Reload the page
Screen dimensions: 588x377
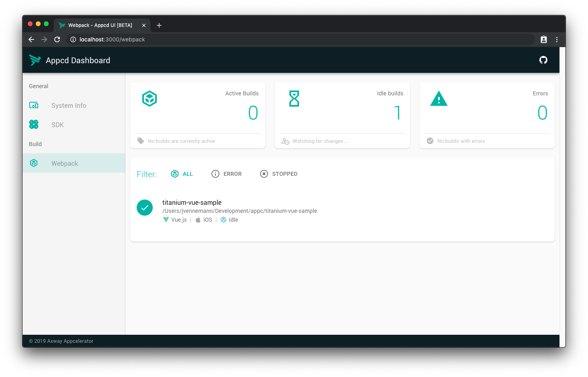pyautogui.click(x=57, y=39)
